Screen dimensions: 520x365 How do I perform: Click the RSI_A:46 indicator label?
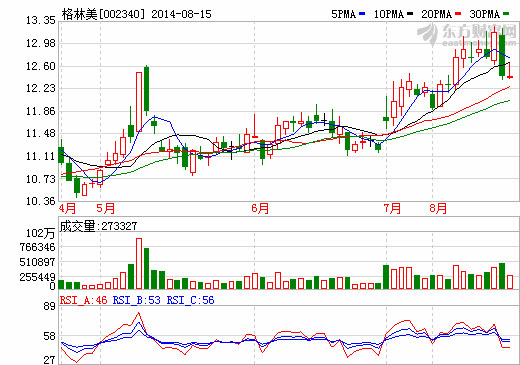coord(83,300)
